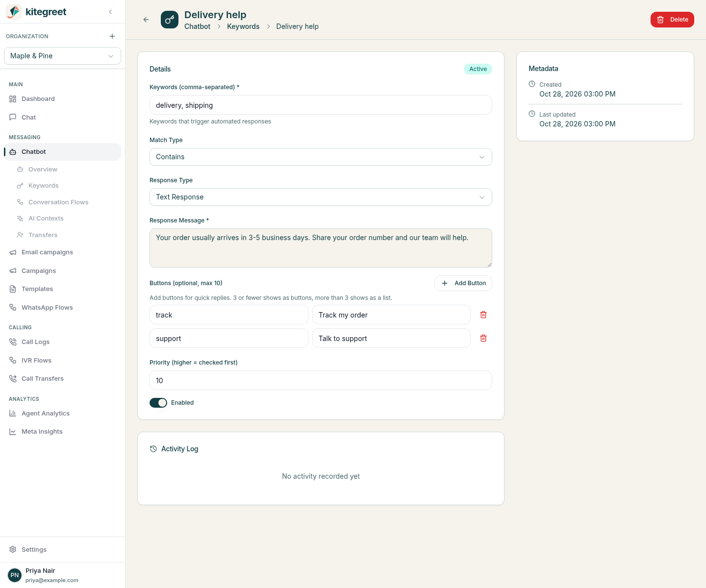Collapse the sidebar with the chevron
Image resolution: width=706 pixels, height=588 pixels.
[110, 12]
